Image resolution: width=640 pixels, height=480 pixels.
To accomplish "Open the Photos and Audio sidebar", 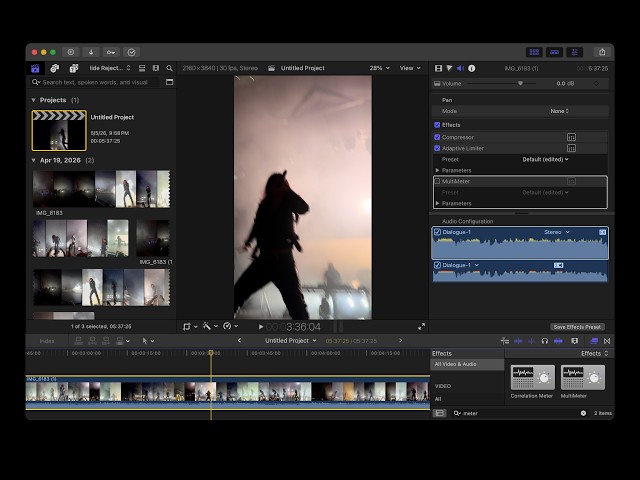I will [54, 68].
